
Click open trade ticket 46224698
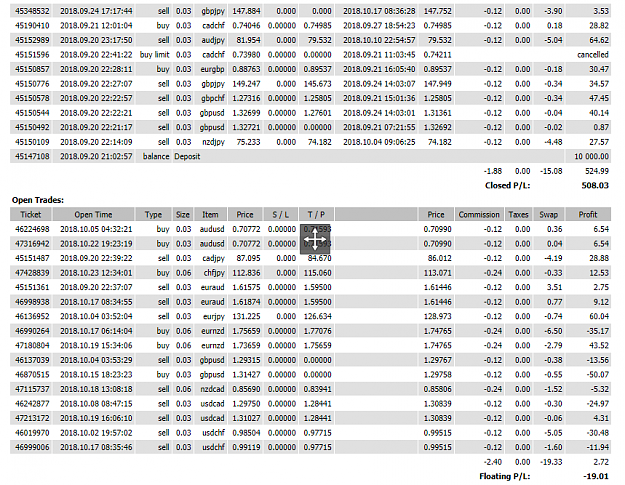coord(32,229)
